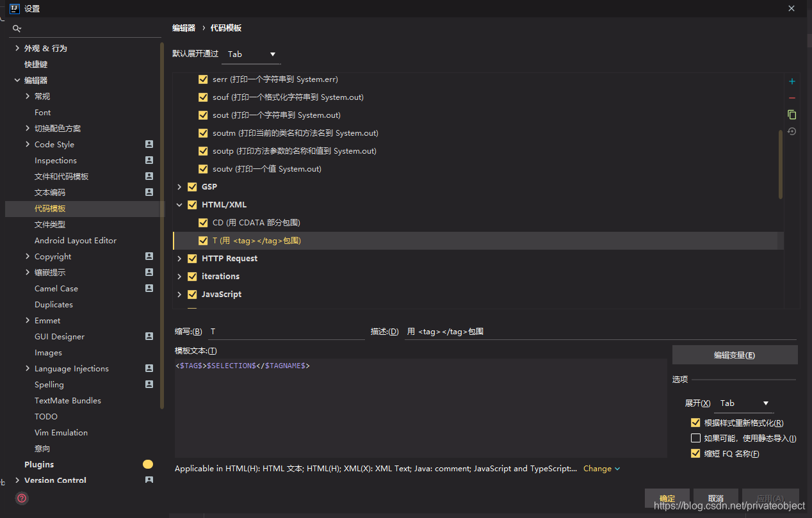Open the TODO settings page
Screen dimensions: 812x518
pyautogui.click(x=46, y=416)
